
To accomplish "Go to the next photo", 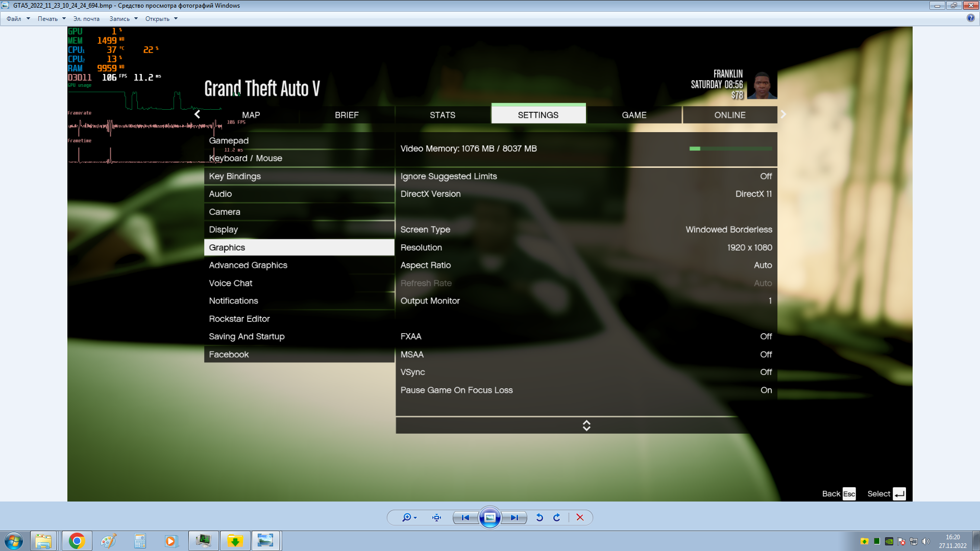I will [514, 517].
